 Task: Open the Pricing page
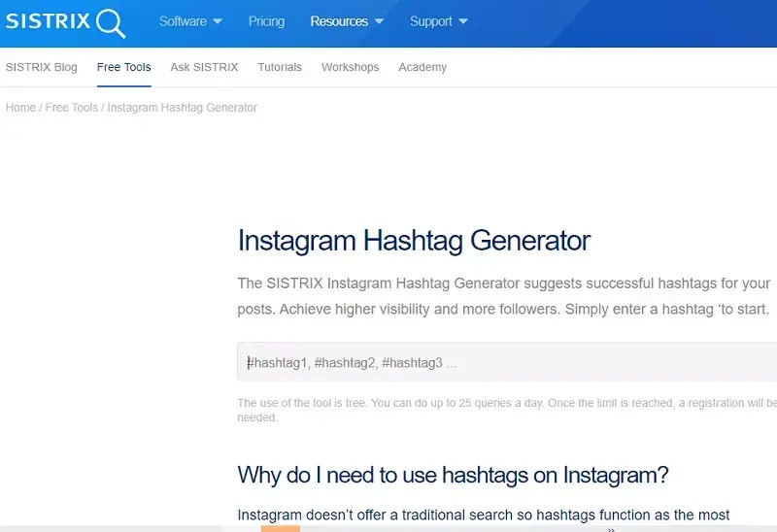(266, 21)
